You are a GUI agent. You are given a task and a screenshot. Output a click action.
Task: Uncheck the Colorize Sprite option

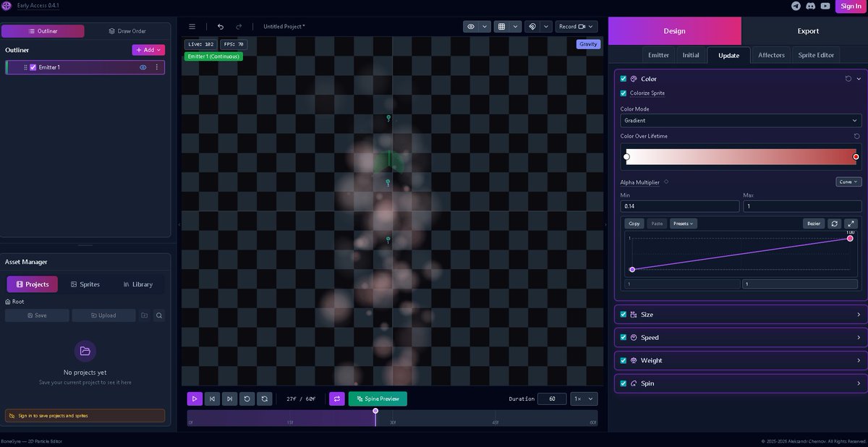(623, 93)
